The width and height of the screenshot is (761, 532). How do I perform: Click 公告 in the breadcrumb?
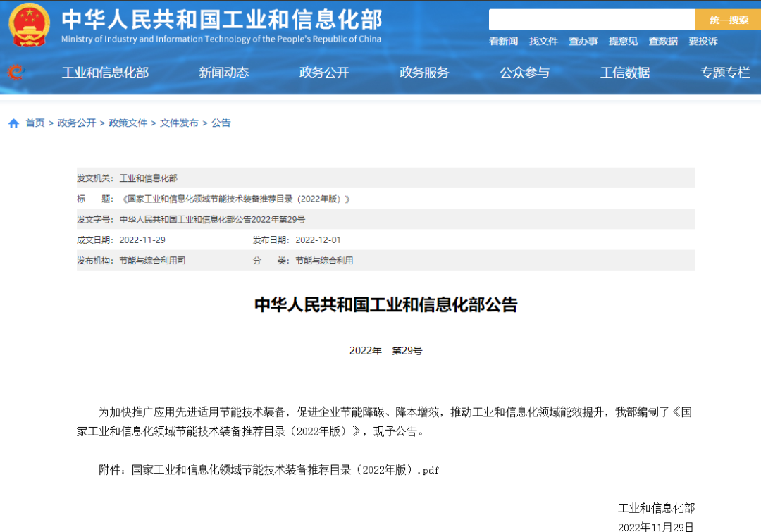point(221,123)
